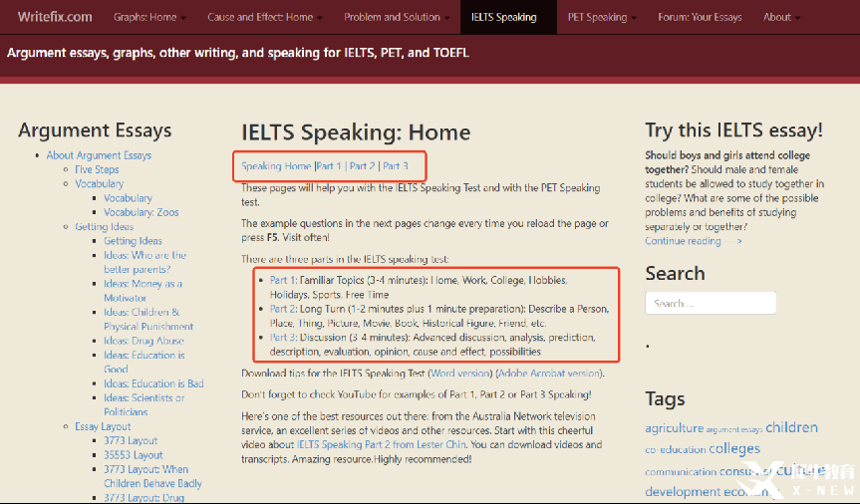Open the Essay Layout sidebar link
The image size is (860, 504).
pyautogui.click(x=103, y=426)
